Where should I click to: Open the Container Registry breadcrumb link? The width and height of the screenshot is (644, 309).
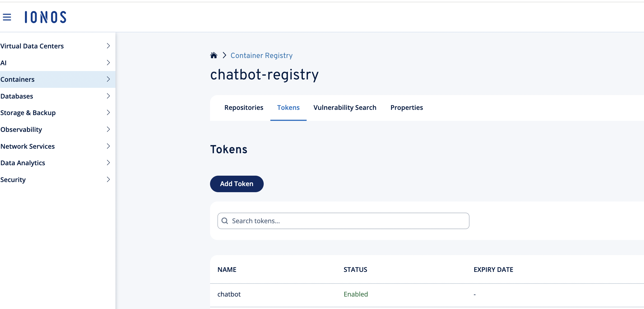pos(261,55)
